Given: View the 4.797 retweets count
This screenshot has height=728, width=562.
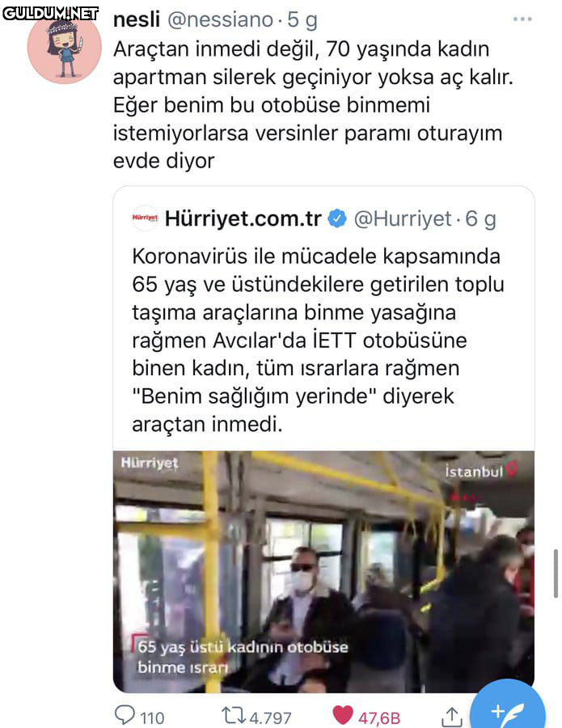Looking at the screenshot, I should tap(271, 717).
